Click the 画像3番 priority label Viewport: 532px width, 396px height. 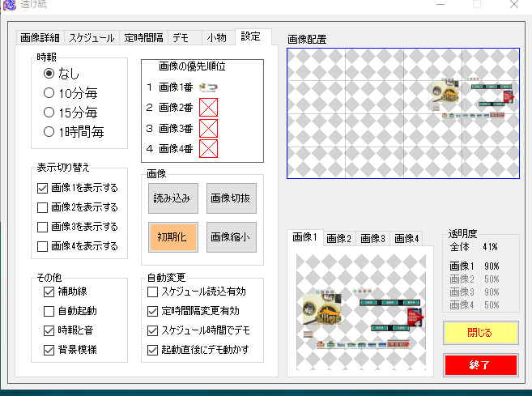(x=176, y=128)
